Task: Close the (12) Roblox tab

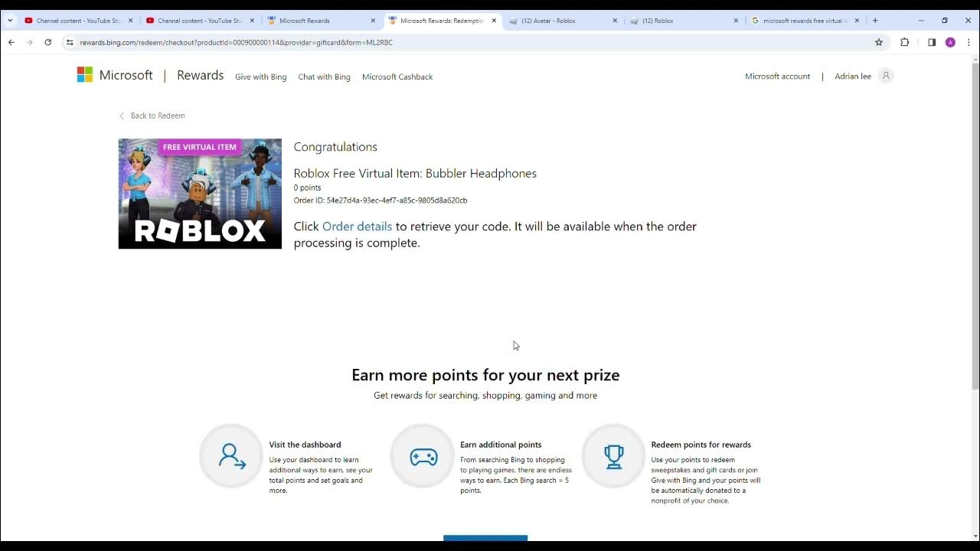Action: coord(736,21)
